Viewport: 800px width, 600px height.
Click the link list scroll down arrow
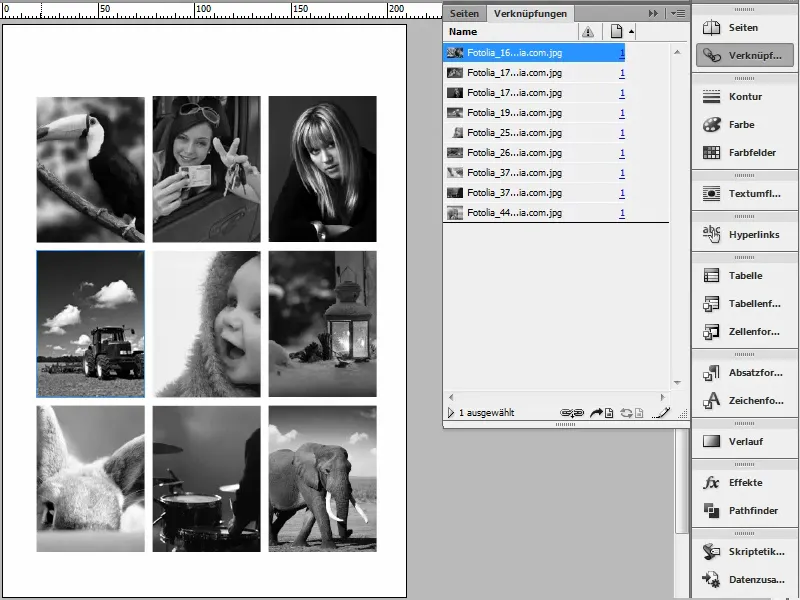[x=677, y=383]
